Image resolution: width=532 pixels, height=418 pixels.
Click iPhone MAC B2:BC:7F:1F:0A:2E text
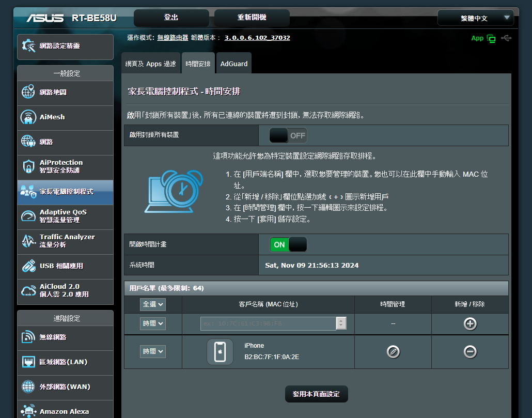click(272, 357)
